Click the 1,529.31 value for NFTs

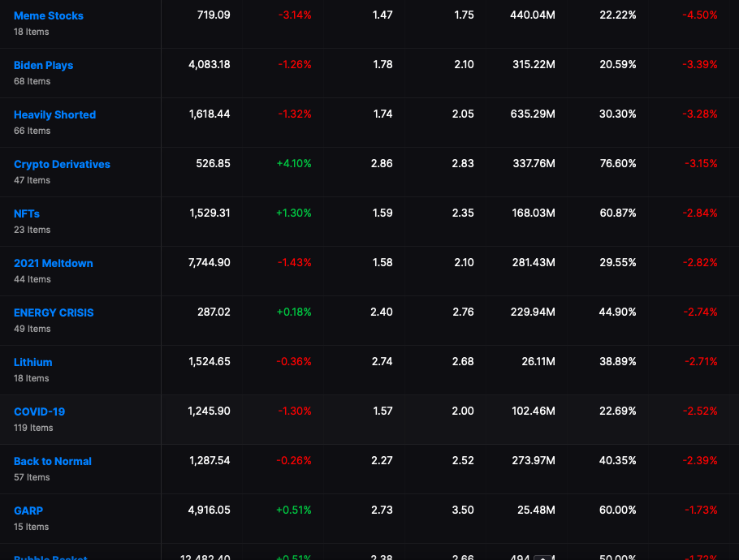coord(210,213)
